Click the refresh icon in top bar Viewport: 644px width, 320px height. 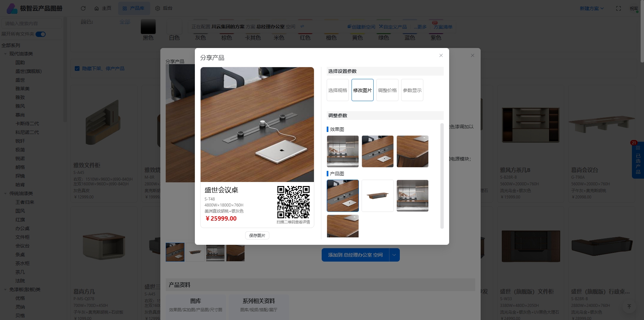83,8
